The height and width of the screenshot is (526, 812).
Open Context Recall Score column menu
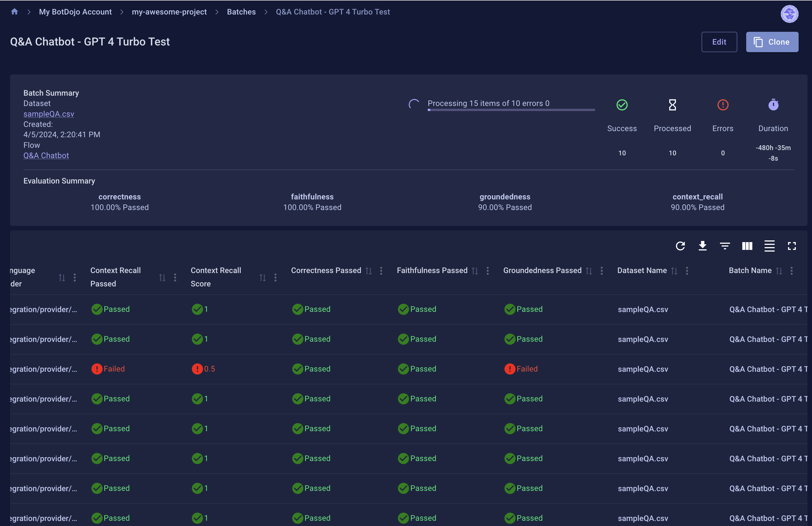tap(275, 278)
